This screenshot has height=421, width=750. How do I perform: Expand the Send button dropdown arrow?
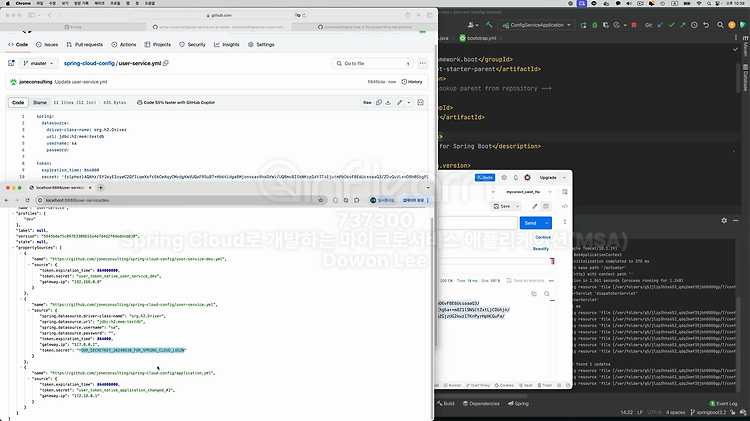[547, 223]
